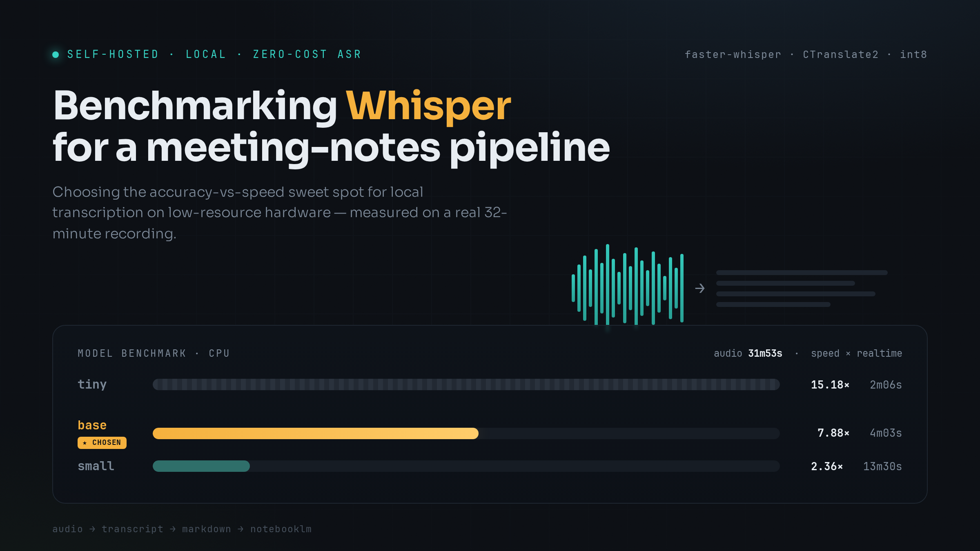The height and width of the screenshot is (551, 980).
Task: Click the 4m03s duration value
Action: 886,433
